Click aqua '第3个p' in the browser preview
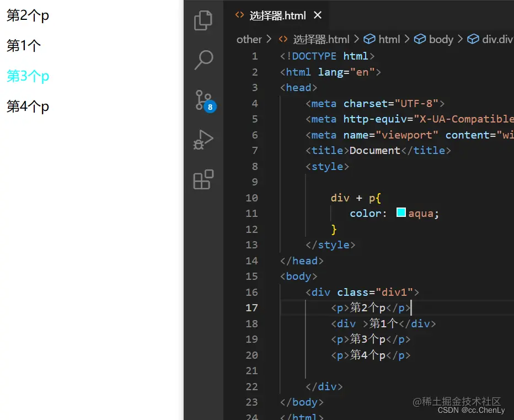Viewport: 514px width, 420px height. (x=28, y=77)
